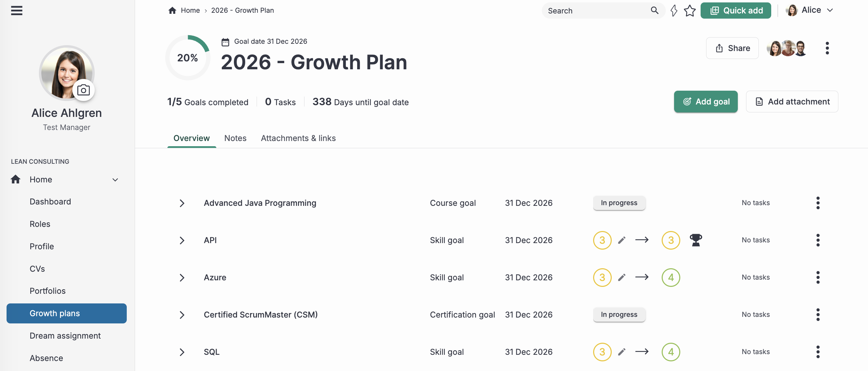Screen dimensions: 868x371
Task: Mark this growth plan as favorite
Action: click(690, 11)
